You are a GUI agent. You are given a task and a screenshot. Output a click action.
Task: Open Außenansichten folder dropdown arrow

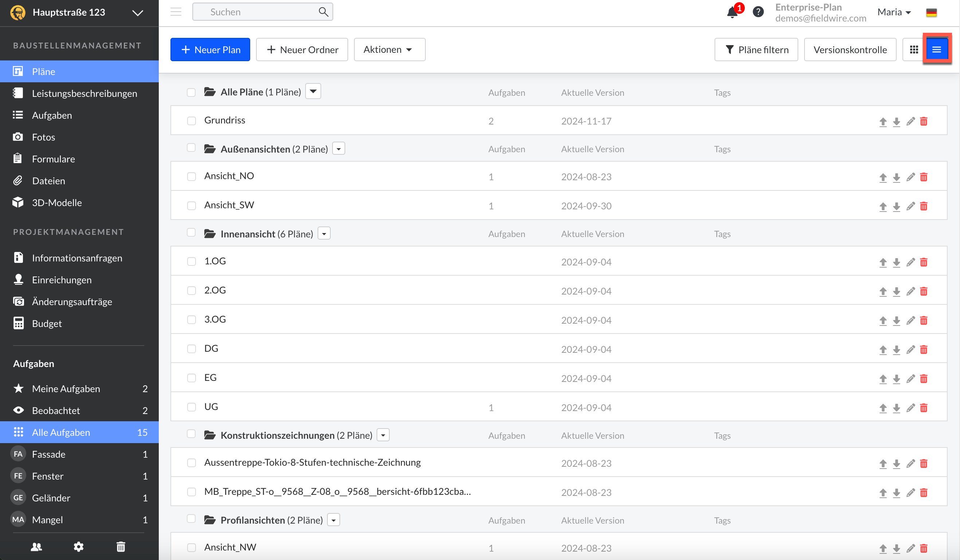[339, 149]
